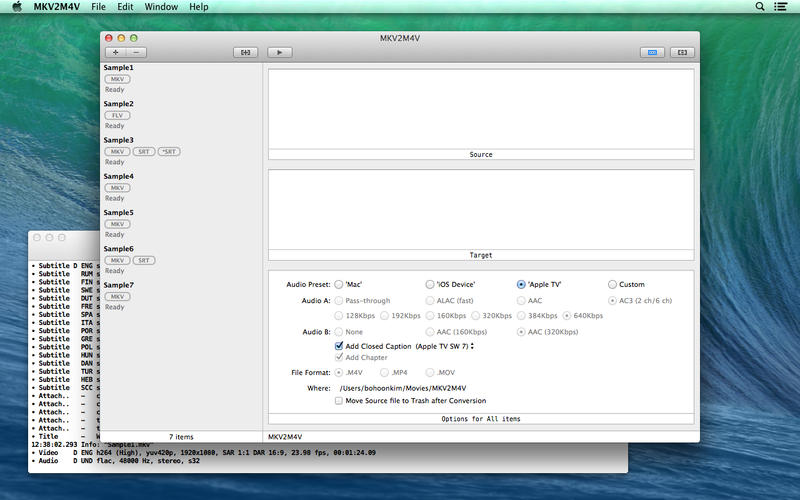Choose AC3 (2 ch/6 ch) for Audio A
800x500 pixels.
click(x=612, y=301)
